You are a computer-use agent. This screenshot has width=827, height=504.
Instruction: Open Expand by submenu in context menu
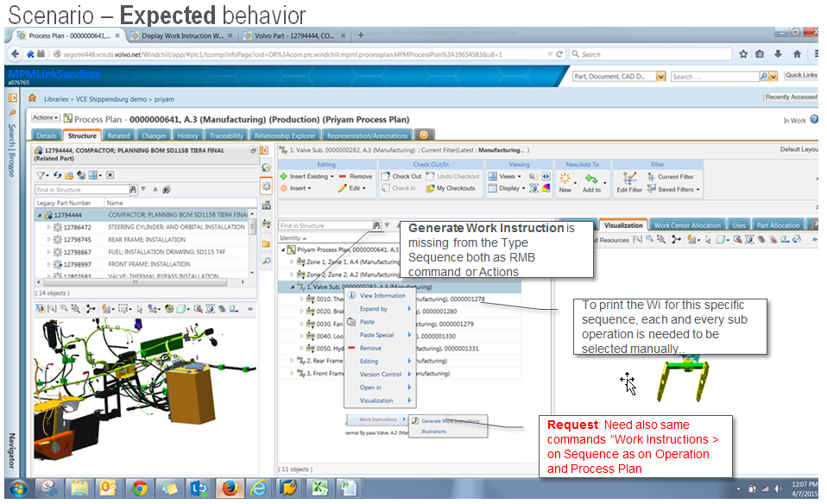coord(379,309)
